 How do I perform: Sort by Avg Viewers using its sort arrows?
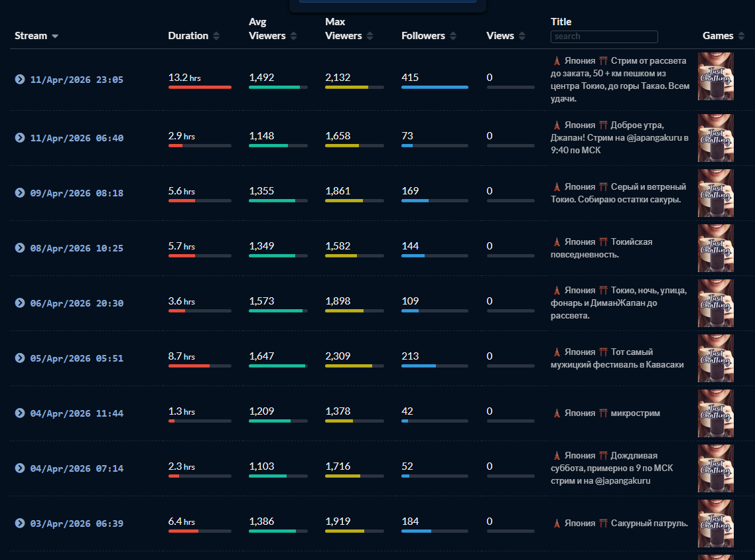(294, 36)
